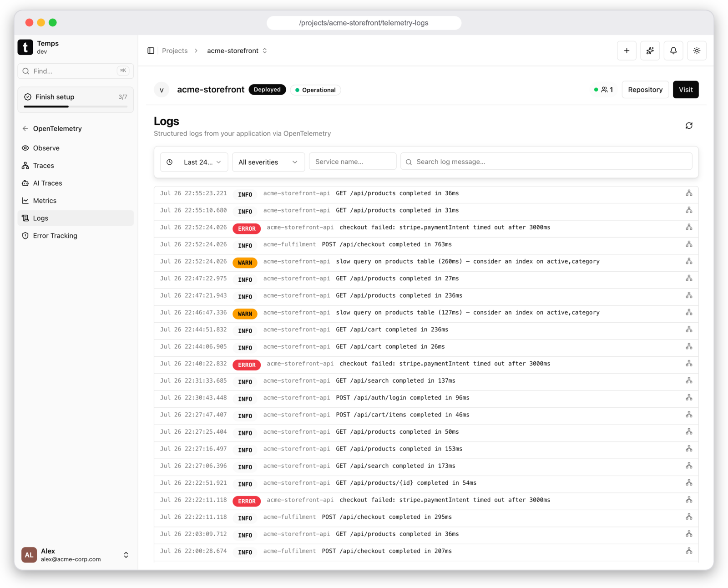Viewport: 728px width, 588px height.
Task: Open the Metrics page
Action: [x=76, y=201]
